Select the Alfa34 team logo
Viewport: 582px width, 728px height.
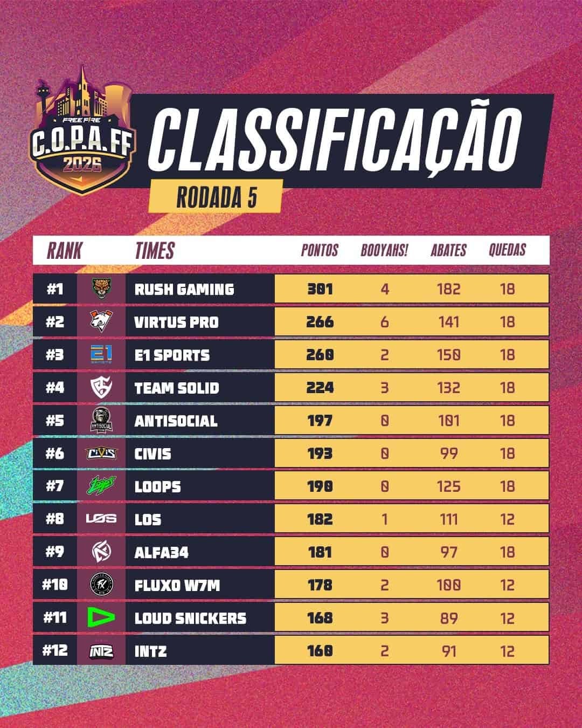(101, 552)
